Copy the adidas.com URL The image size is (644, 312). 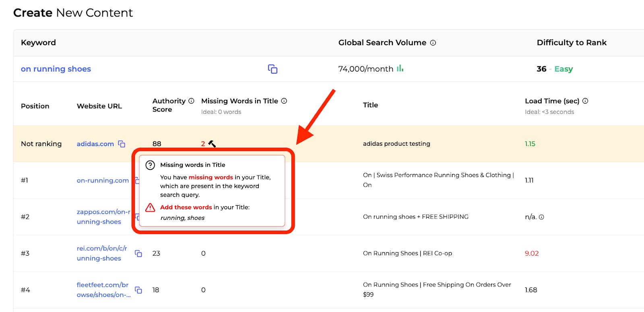point(122,144)
